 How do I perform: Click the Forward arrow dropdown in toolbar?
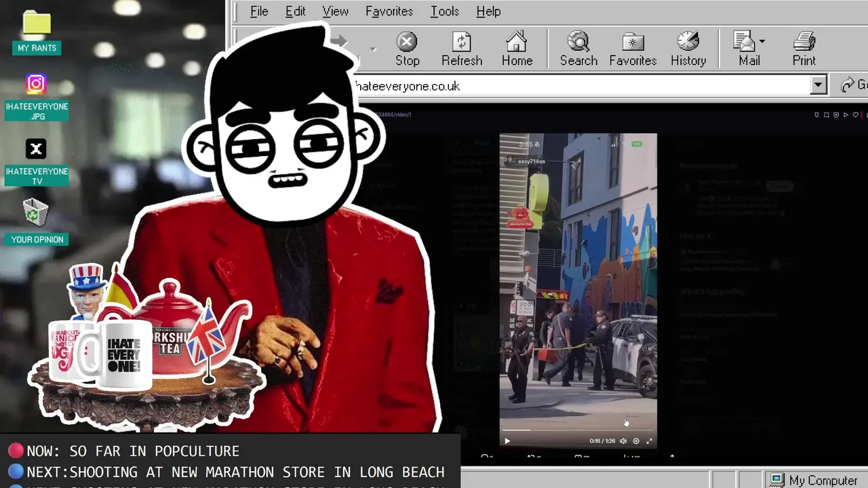(x=373, y=49)
